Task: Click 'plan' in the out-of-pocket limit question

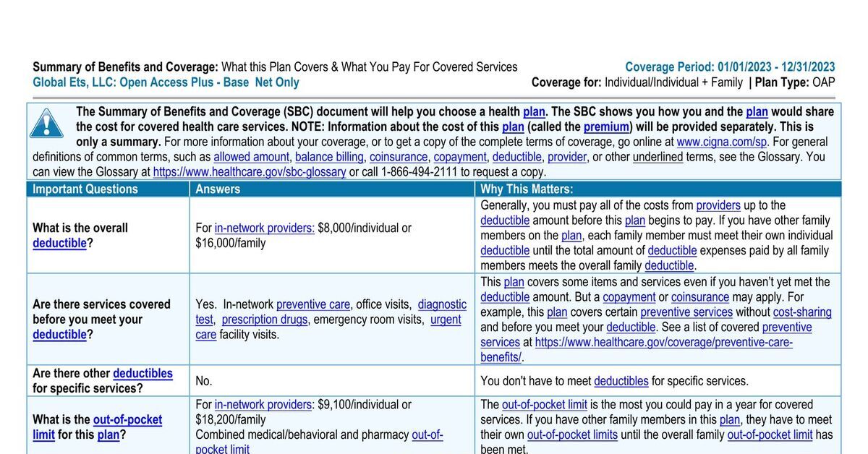Action: [x=108, y=435]
